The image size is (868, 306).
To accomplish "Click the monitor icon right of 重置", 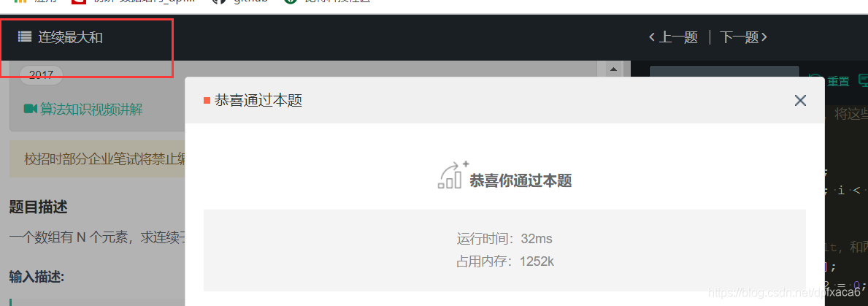I will 863,81.
